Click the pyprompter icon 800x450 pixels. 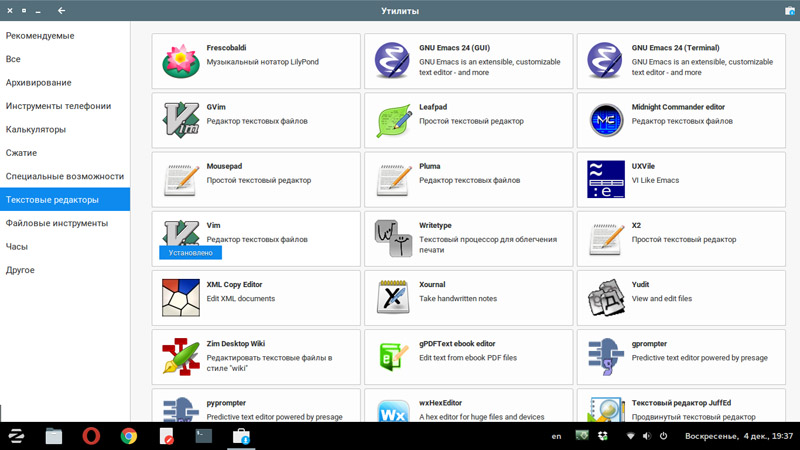click(181, 409)
